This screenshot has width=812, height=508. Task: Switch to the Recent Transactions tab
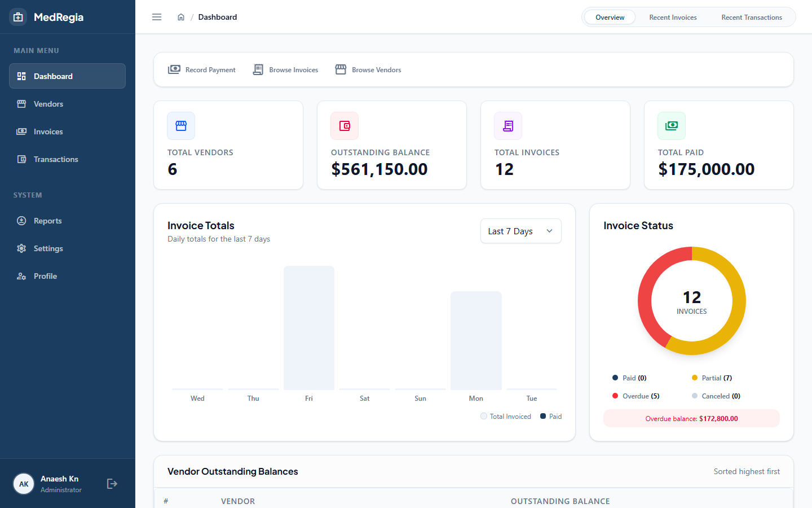(752, 17)
